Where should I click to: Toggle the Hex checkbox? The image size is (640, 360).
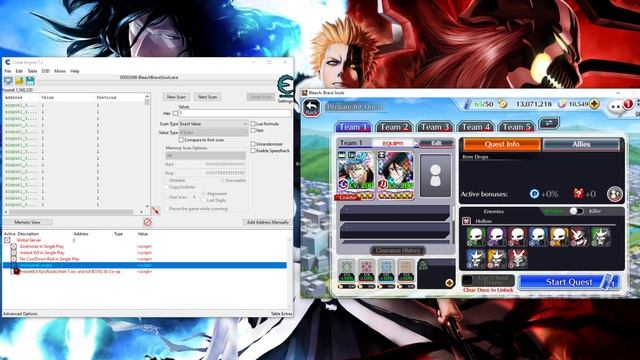pyautogui.click(x=176, y=113)
